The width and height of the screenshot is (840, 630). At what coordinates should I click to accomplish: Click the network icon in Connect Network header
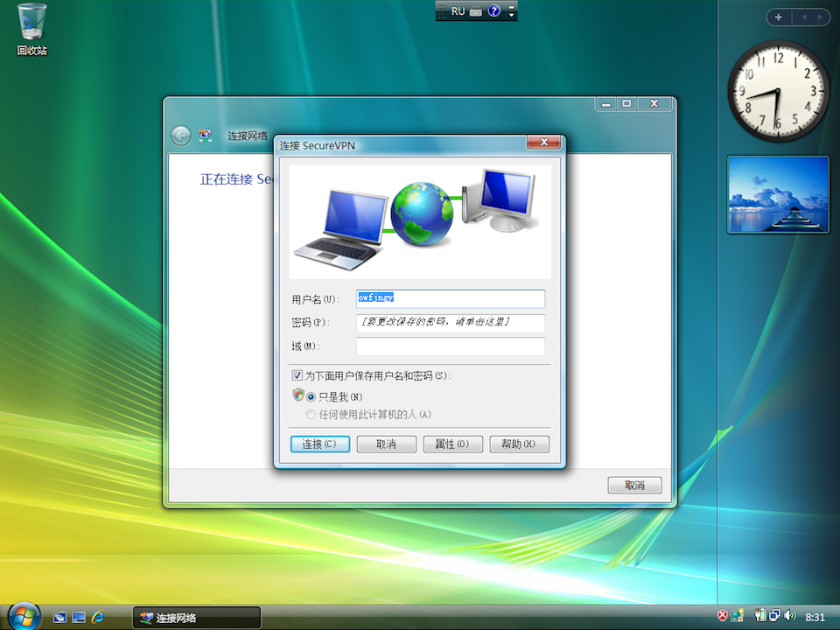click(205, 135)
